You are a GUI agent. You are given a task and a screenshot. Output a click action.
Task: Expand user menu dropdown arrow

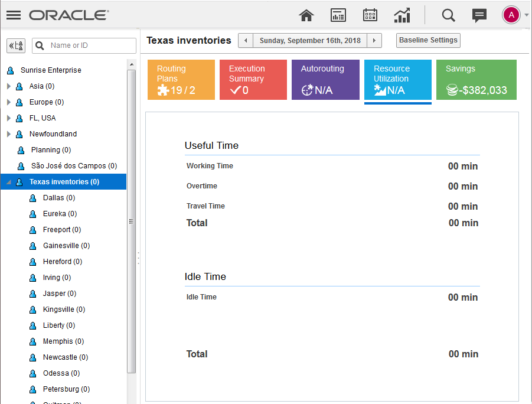pos(526,15)
